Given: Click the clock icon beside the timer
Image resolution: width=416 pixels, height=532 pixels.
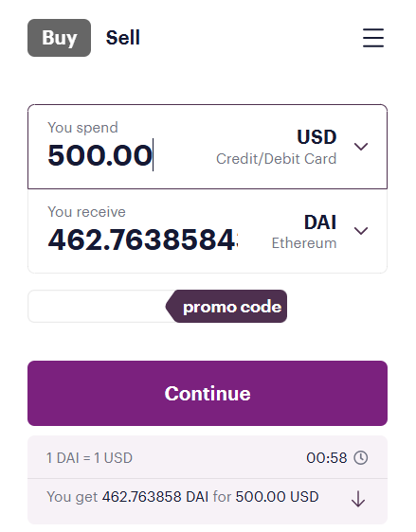Looking at the screenshot, I should tap(361, 458).
